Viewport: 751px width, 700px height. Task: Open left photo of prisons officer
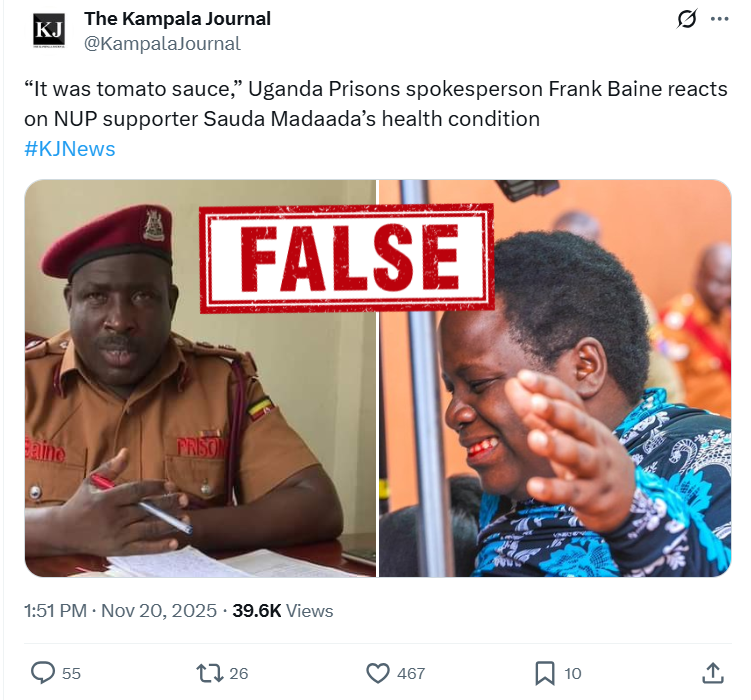click(200, 378)
